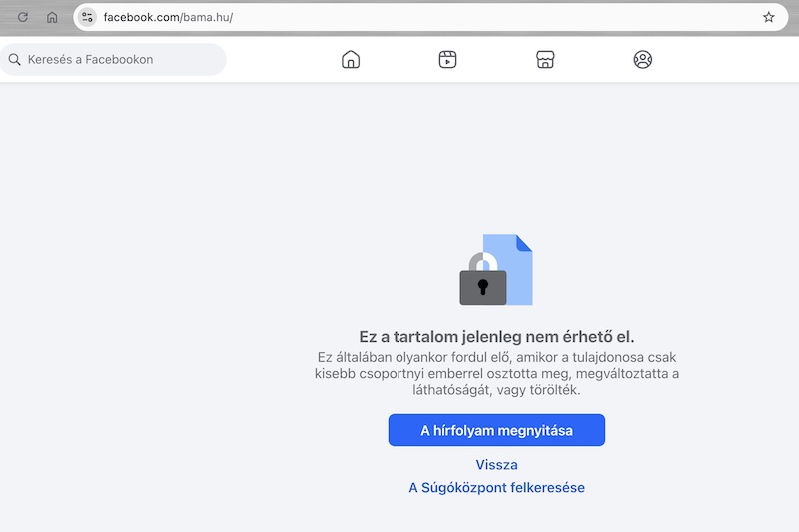Open the Reels video tab icon
Screen dimensions: 799x532
447,60
